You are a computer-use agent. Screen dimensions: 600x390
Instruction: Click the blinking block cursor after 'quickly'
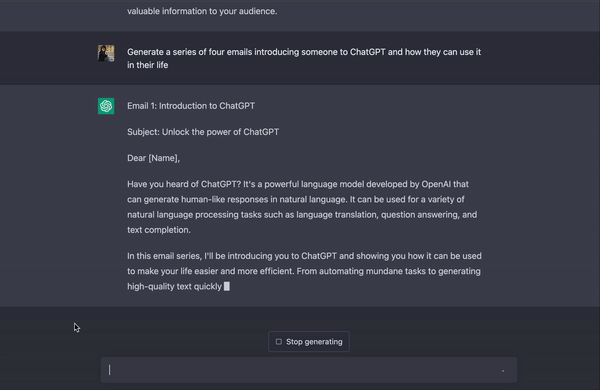coord(227,286)
